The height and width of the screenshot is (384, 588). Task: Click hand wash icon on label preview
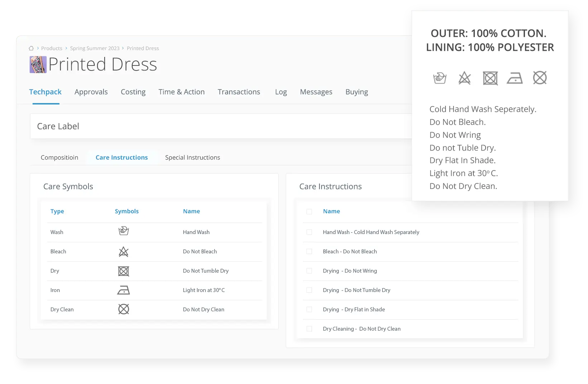[x=440, y=78]
